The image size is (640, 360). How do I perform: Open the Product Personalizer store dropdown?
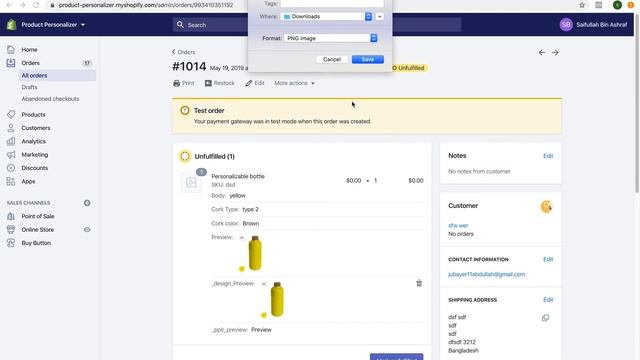coord(53,24)
